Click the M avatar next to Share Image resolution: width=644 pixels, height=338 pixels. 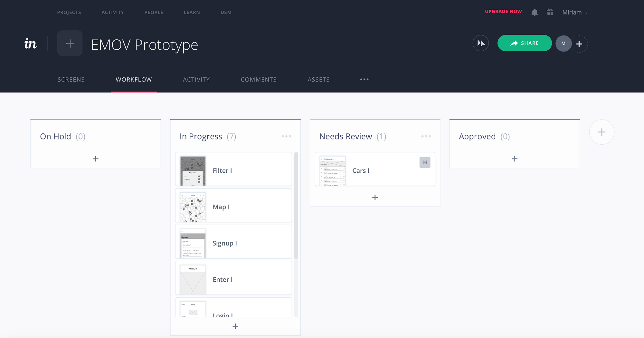click(x=563, y=43)
